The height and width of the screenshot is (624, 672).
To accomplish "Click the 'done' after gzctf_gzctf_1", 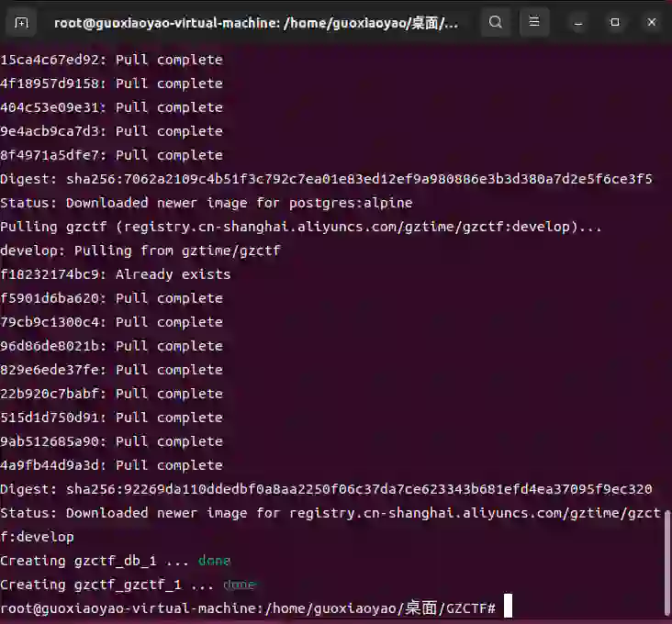I will pyautogui.click(x=239, y=585).
